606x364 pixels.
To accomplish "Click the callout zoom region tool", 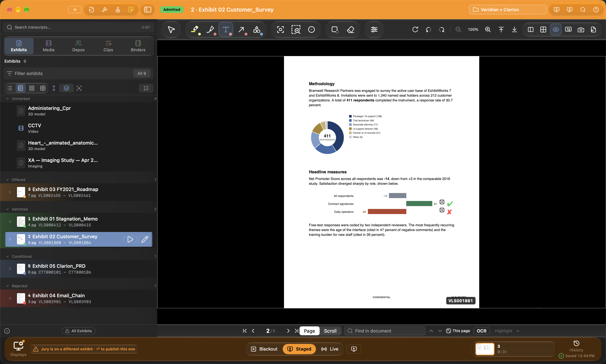I will (296, 30).
